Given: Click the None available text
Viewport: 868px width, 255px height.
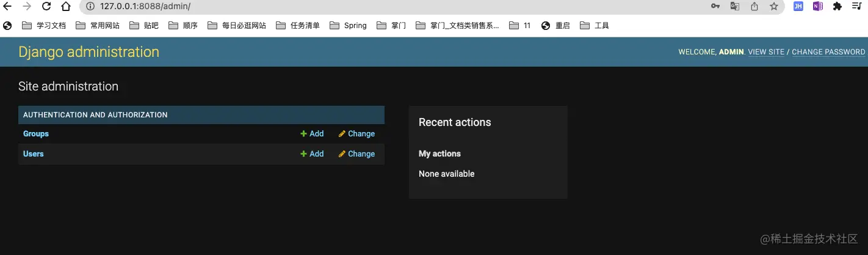Looking at the screenshot, I should [x=446, y=174].
